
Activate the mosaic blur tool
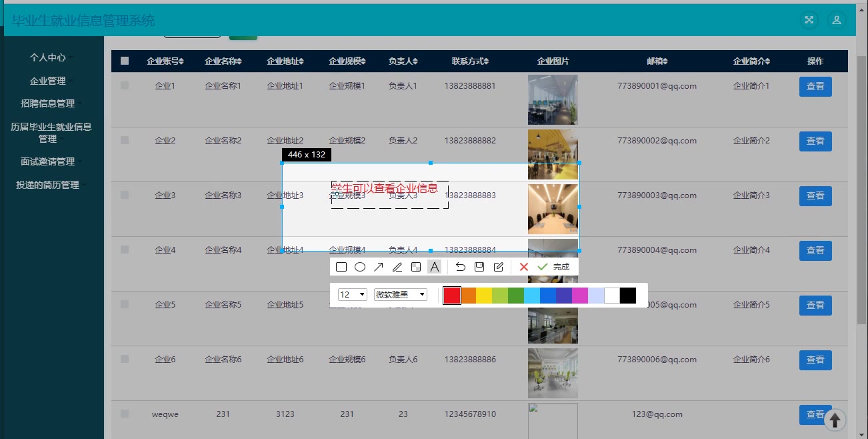416,267
